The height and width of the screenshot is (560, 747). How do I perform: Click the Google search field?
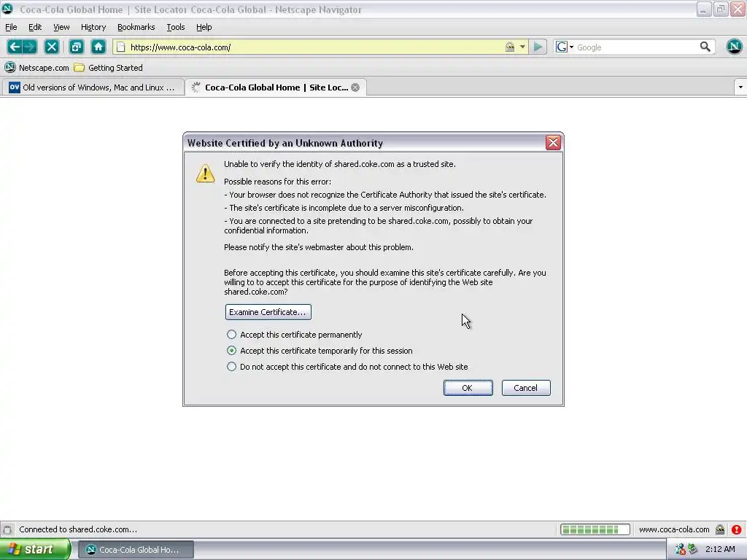[x=636, y=47]
